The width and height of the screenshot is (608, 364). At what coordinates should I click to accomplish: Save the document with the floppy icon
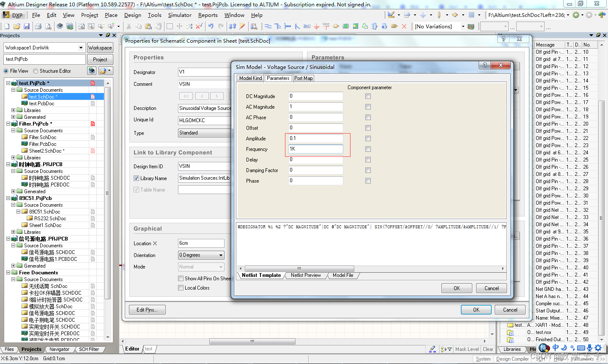click(27, 26)
